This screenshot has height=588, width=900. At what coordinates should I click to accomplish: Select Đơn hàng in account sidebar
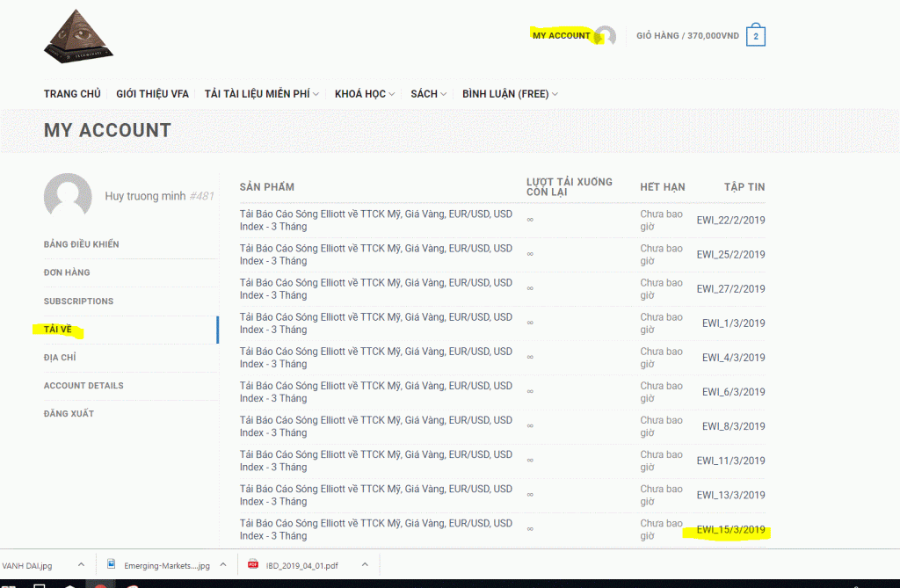pyautogui.click(x=67, y=272)
